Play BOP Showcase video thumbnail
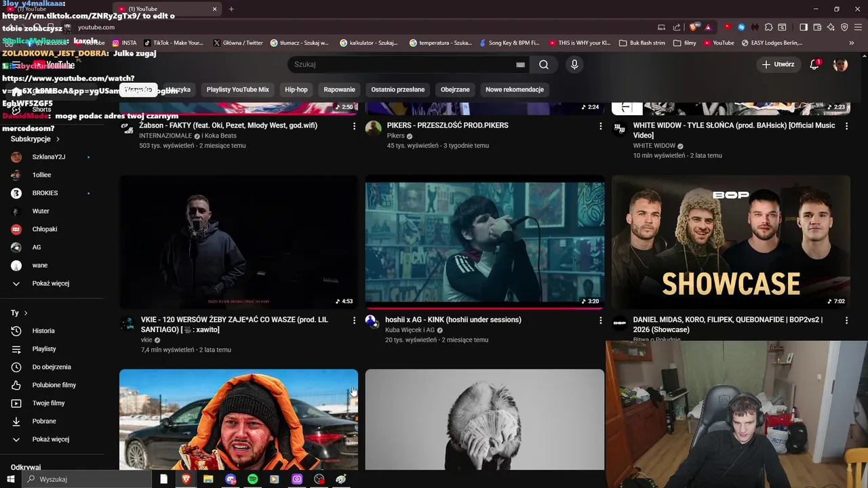 tap(731, 242)
